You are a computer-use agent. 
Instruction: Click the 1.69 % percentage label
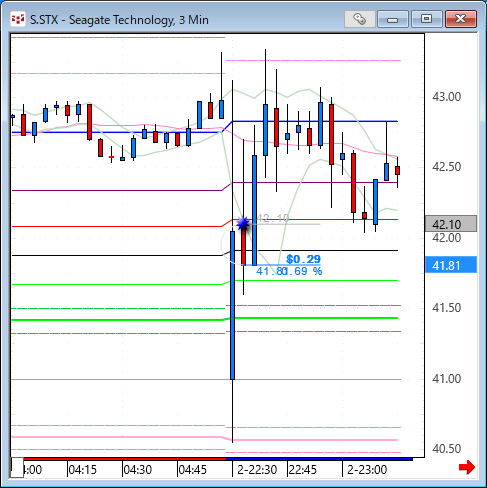pos(303,271)
